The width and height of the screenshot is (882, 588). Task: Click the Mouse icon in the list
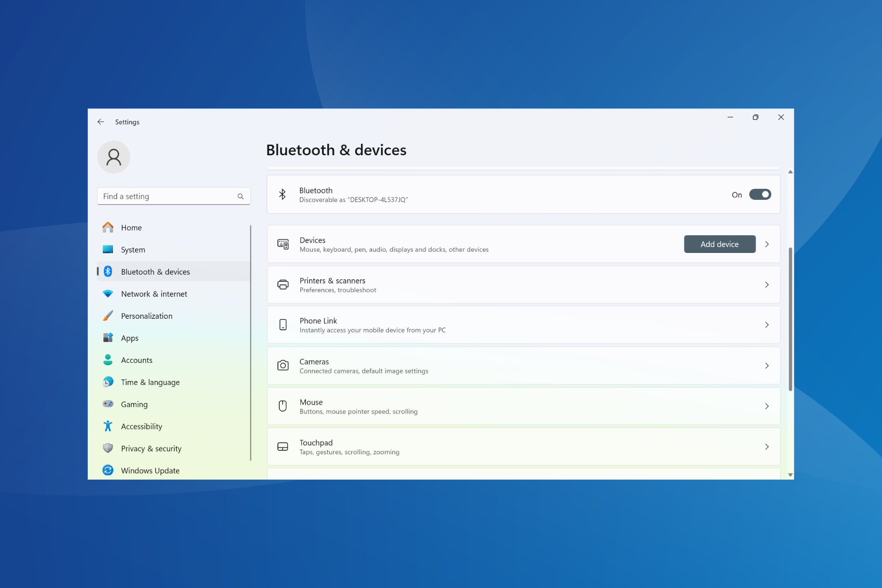(x=283, y=406)
